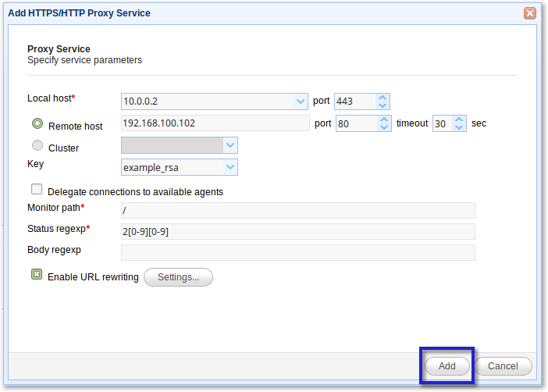Open URL rewriting Settings
The image size is (548, 392).
178,277
